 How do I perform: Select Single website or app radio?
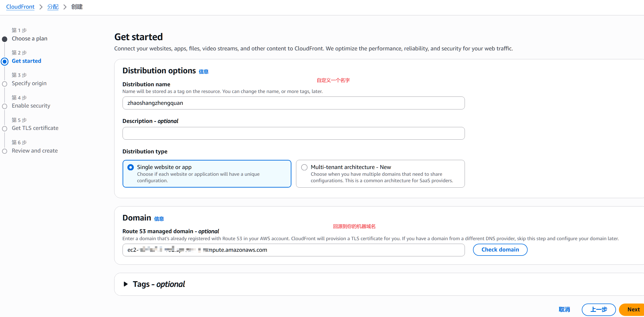(131, 167)
